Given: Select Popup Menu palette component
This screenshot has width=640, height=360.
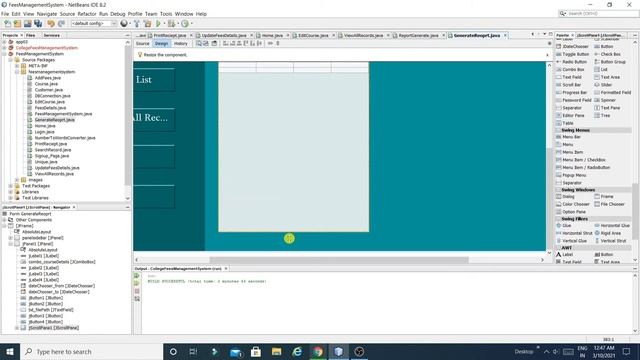Looking at the screenshot, I should [571, 175].
